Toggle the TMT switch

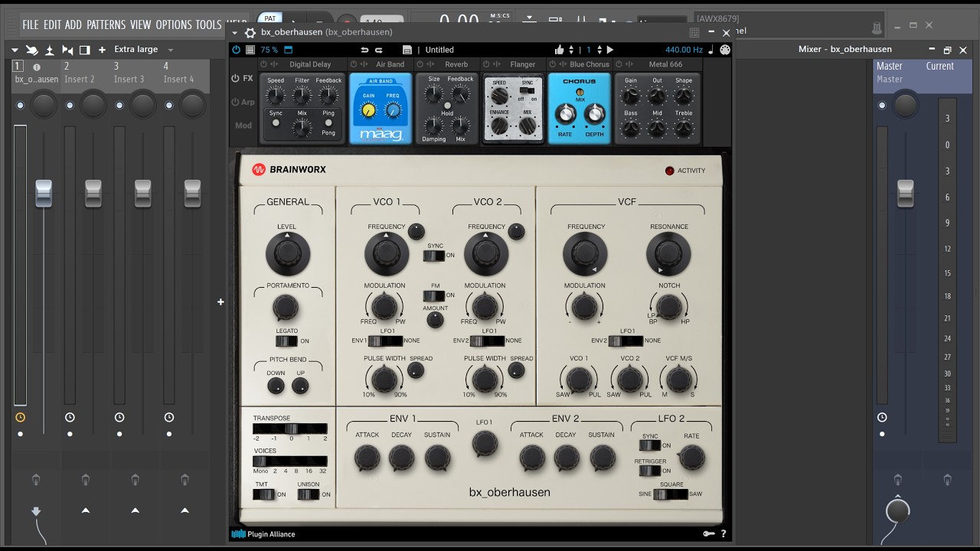pyautogui.click(x=263, y=494)
